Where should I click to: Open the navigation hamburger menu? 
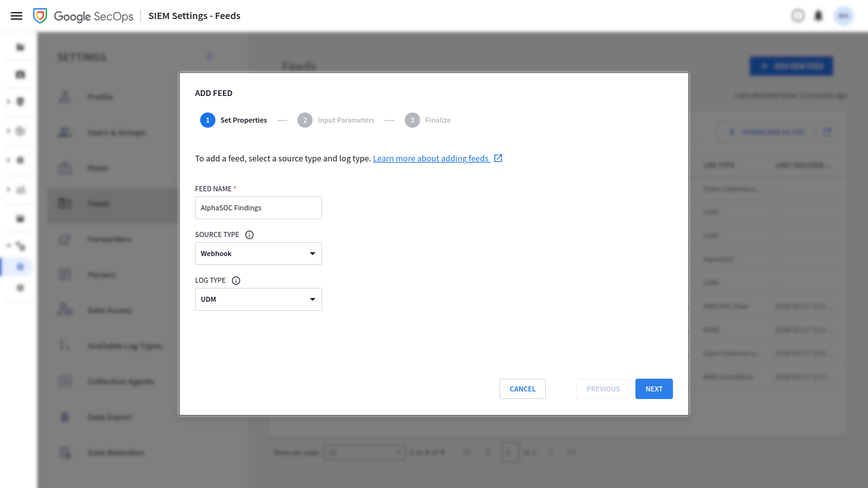coord(17,16)
